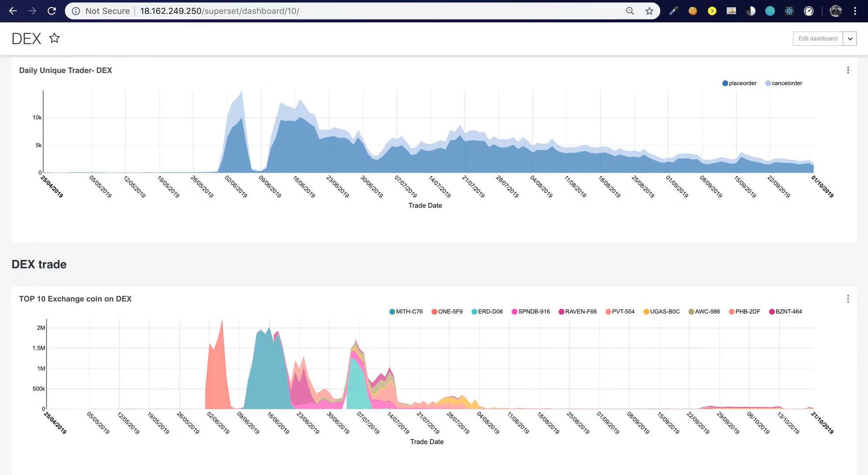The height and width of the screenshot is (475, 868).
Task: Click the Edit dashboard button
Action: point(818,39)
